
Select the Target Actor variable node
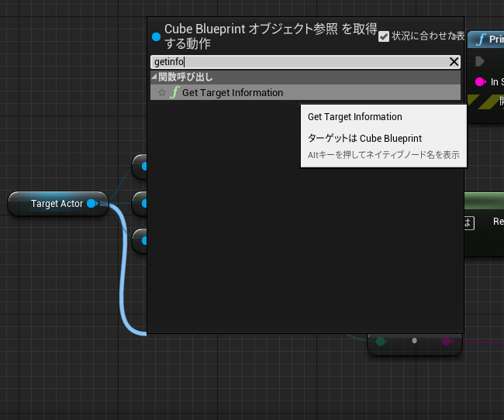tap(58, 203)
